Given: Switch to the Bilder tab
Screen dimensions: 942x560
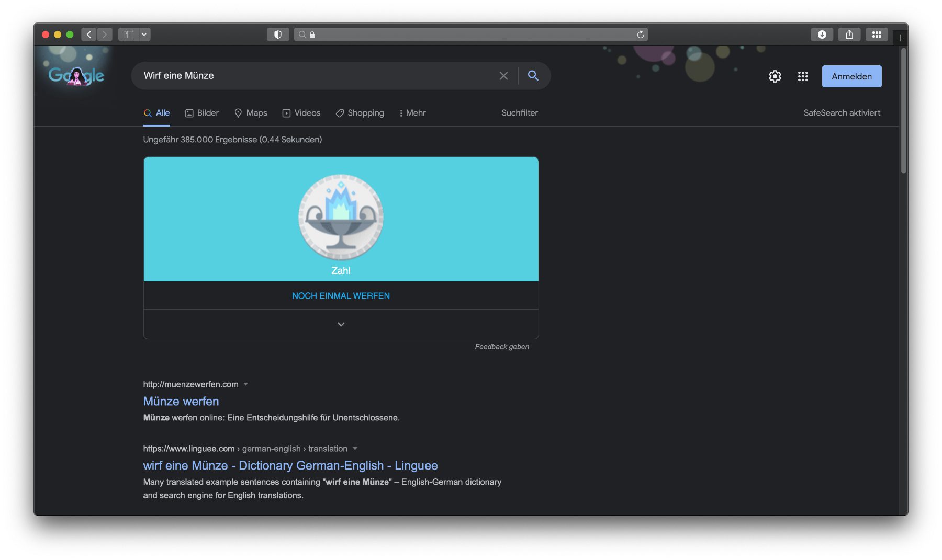Looking at the screenshot, I should [x=202, y=113].
